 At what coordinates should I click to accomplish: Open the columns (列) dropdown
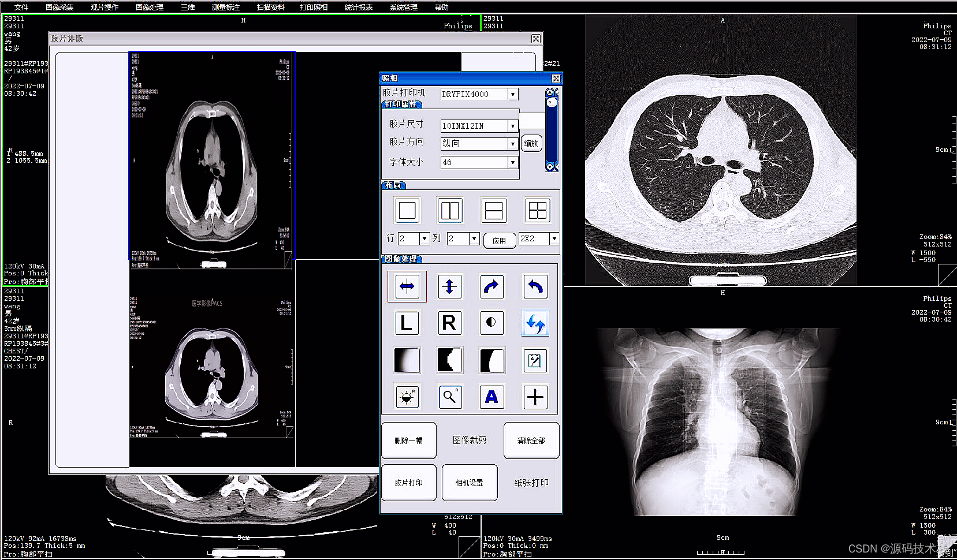click(x=474, y=238)
